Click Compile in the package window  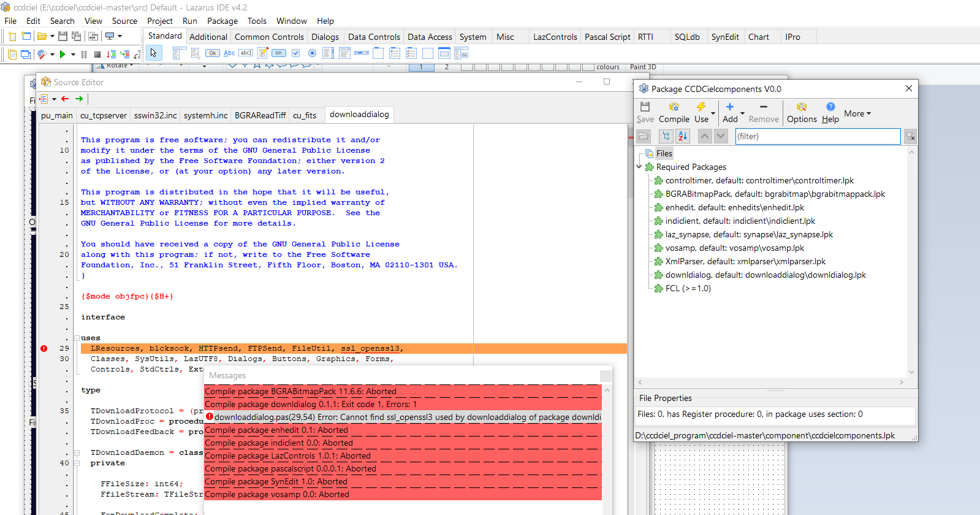click(x=674, y=113)
